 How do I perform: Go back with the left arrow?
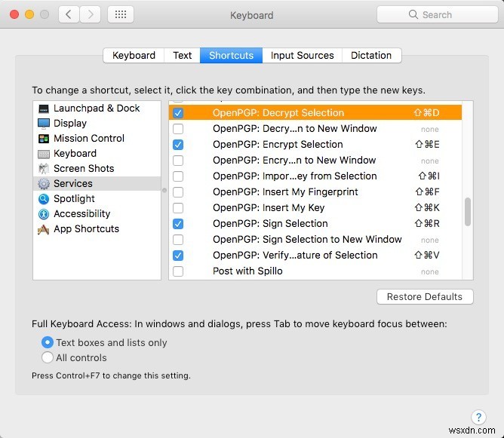[69, 14]
